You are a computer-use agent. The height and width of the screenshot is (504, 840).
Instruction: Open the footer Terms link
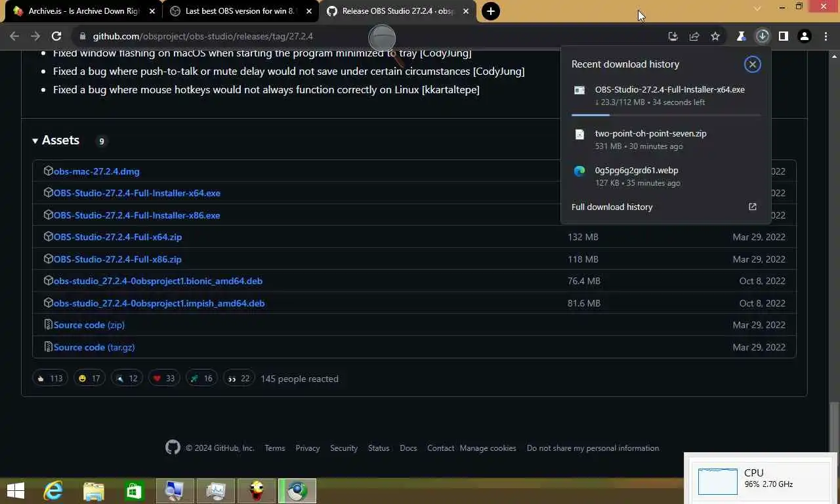click(x=275, y=448)
